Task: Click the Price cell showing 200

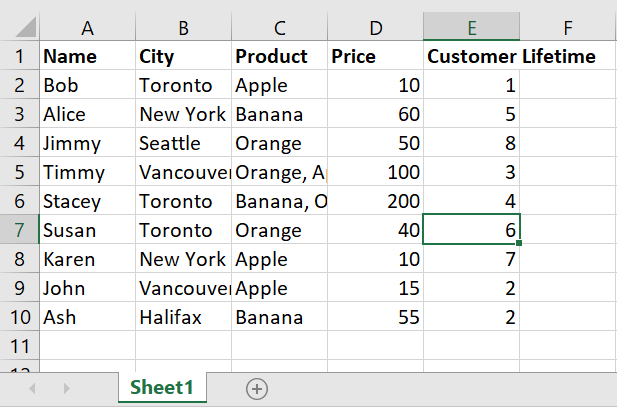Action: (x=375, y=201)
